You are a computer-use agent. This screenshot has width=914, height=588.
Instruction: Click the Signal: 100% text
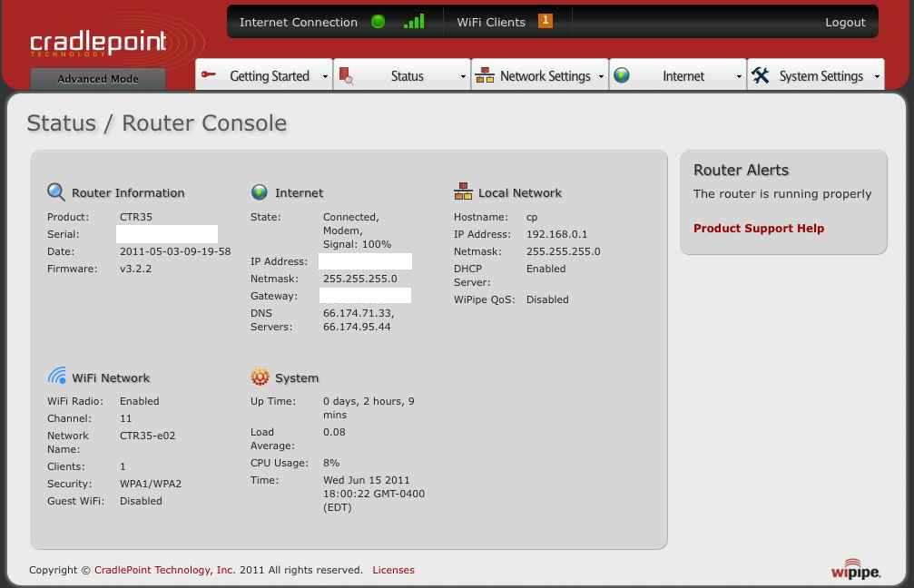[x=357, y=244]
